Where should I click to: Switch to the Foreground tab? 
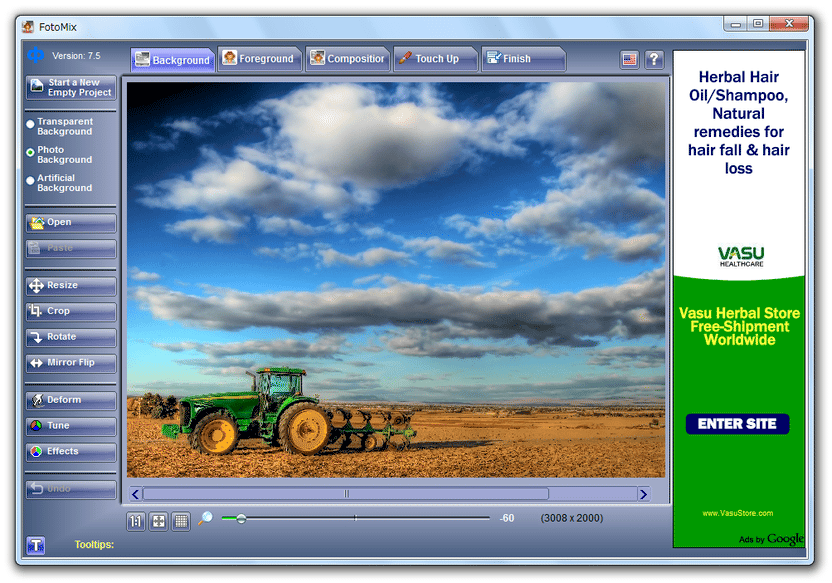tap(258, 59)
